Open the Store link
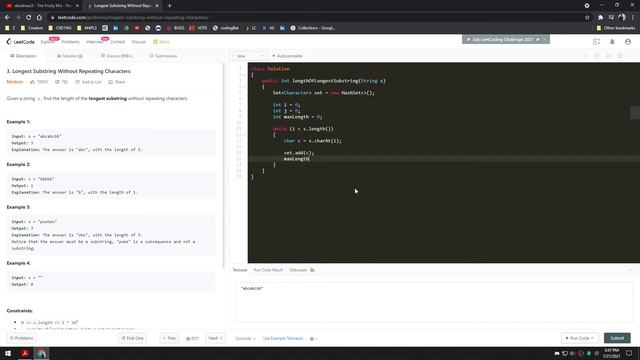Viewport: 640px width, 360px height. pyautogui.click(x=161, y=42)
